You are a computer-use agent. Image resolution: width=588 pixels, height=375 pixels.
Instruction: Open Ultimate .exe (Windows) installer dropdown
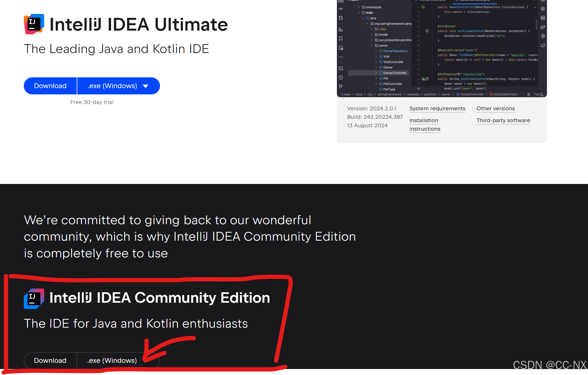tap(118, 86)
